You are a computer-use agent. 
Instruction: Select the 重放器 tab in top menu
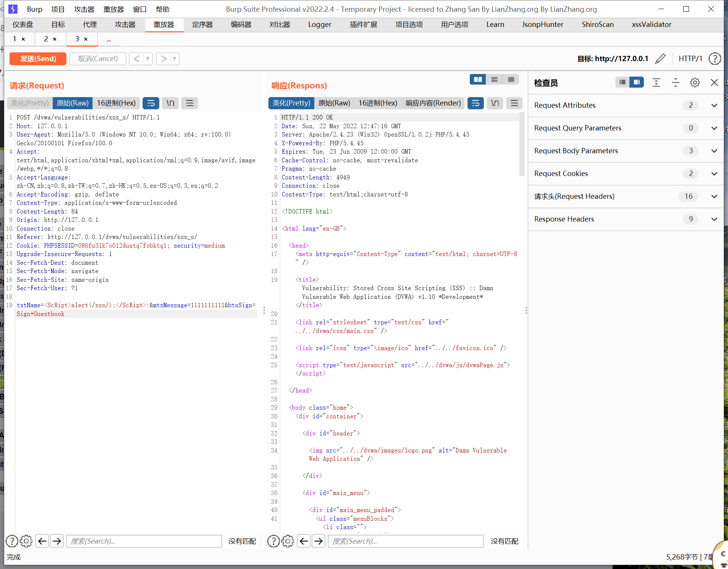pyautogui.click(x=164, y=24)
